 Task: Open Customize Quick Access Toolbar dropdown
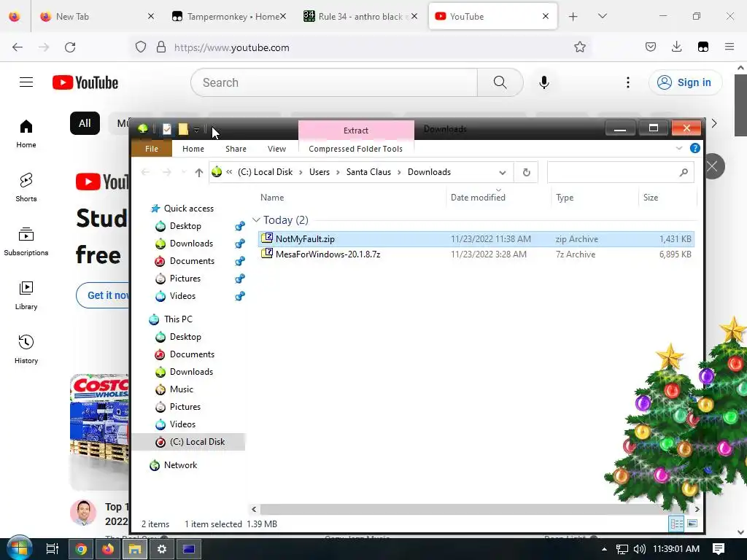coord(196,130)
